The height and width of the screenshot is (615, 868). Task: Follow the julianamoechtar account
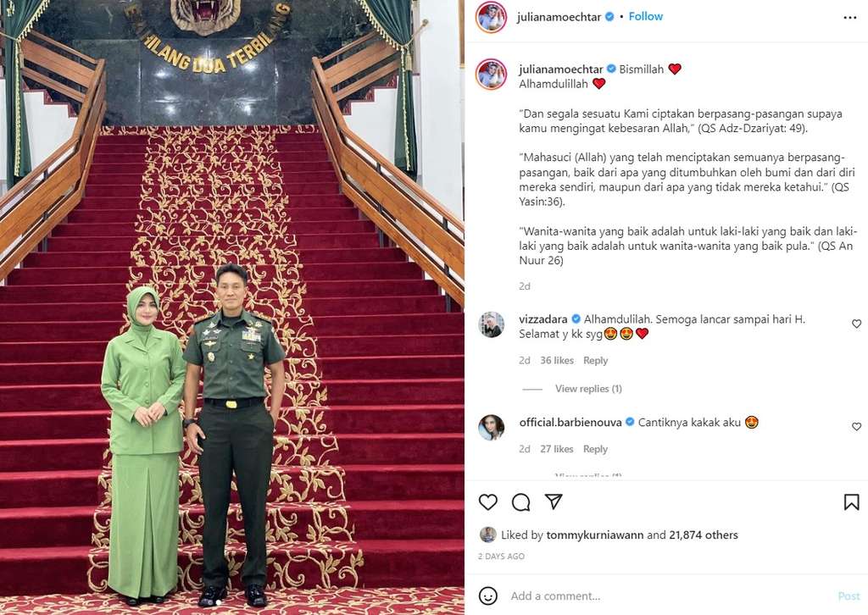(645, 17)
